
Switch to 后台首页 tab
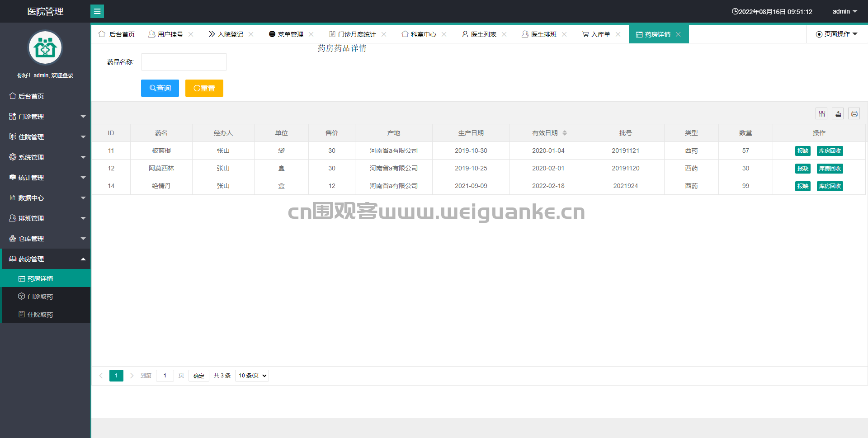[117, 34]
